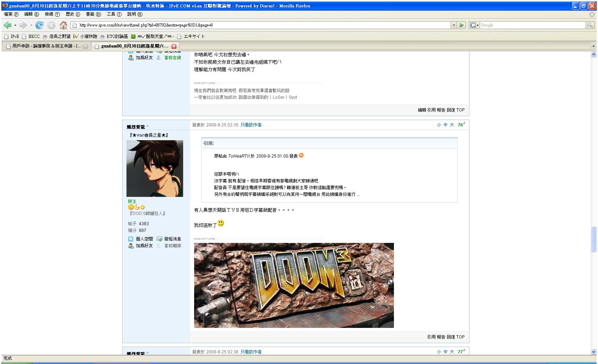Click the green Go arrow beside address bar
The width and height of the screenshot is (598, 364).
[x=461, y=25]
